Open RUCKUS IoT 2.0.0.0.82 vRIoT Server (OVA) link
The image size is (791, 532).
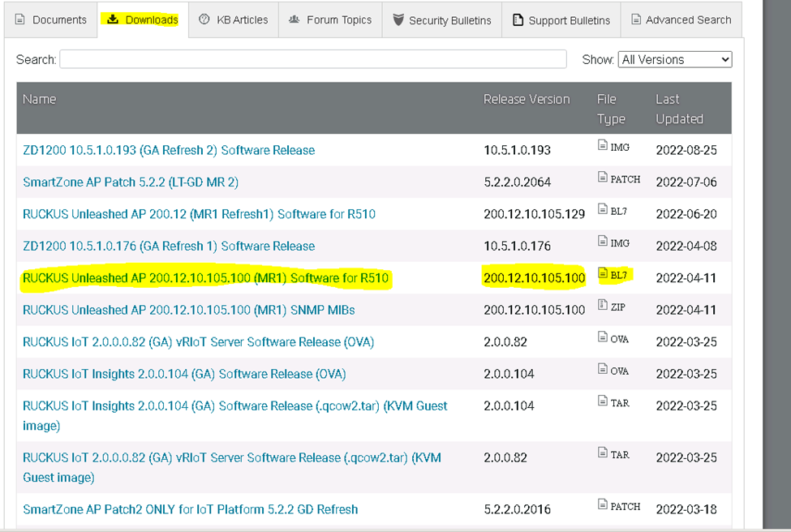coord(198,342)
